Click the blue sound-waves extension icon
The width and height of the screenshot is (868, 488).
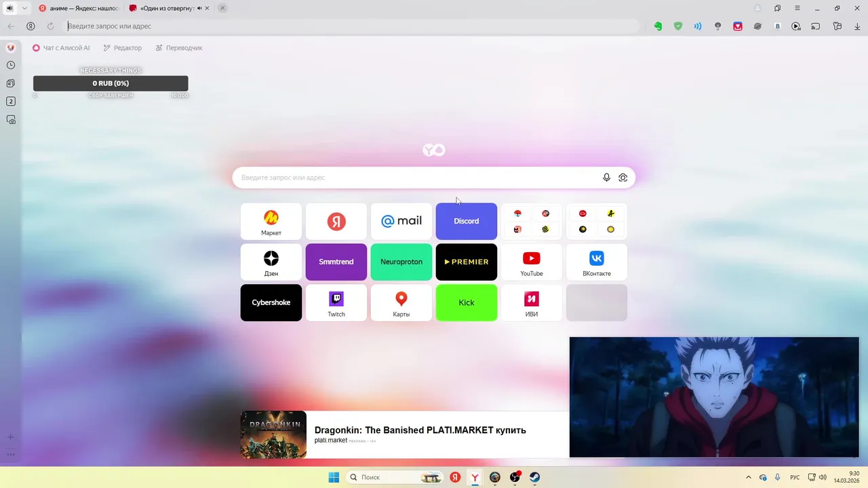click(698, 26)
